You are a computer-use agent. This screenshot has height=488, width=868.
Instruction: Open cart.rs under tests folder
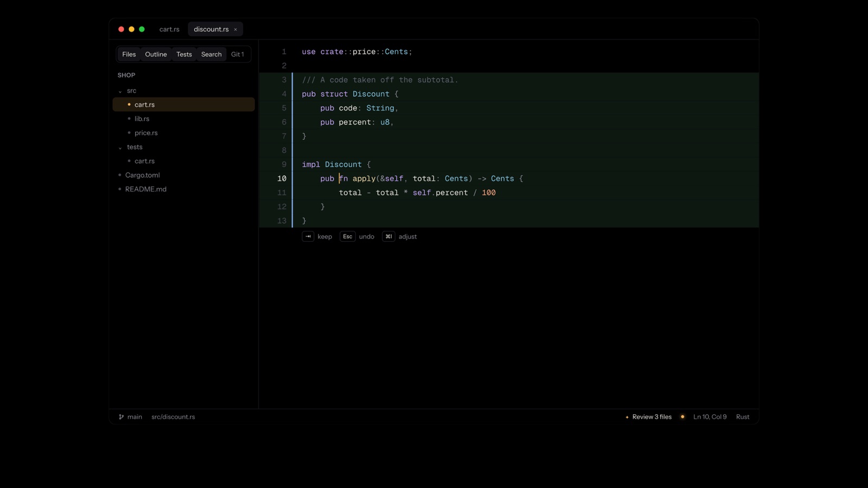(183, 161)
